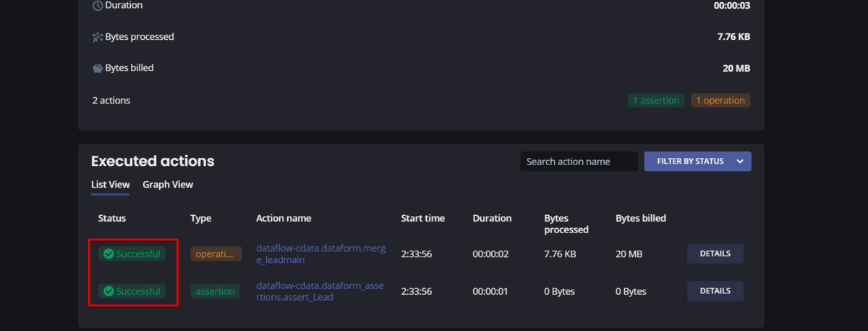Open Details for the assert_Lead assertion

coord(715,291)
